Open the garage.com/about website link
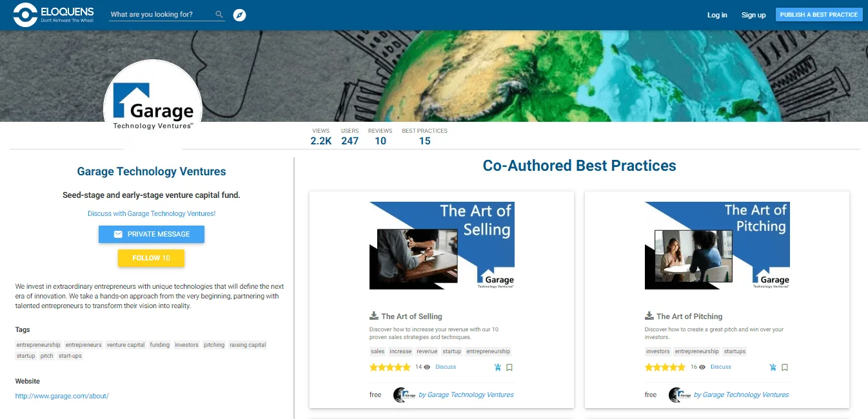 point(62,396)
